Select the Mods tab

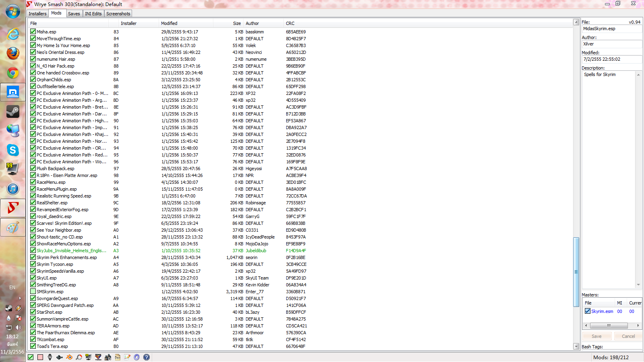click(56, 13)
